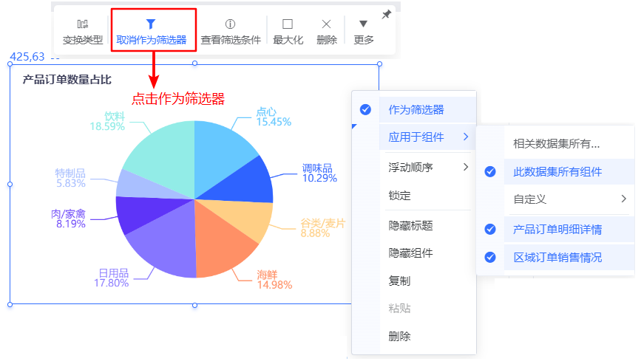The width and height of the screenshot is (641, 364).
Task: Toggle the pin icon on the toolbar
Action: 387,14
